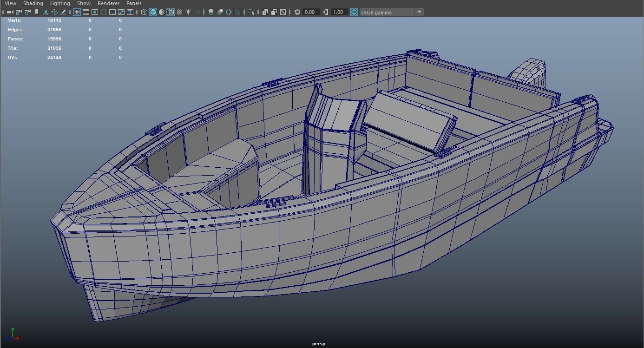Click the Multisample Anti-aliasing icon
This screenshot has height=348, width=644.
[x=229, y=12]
